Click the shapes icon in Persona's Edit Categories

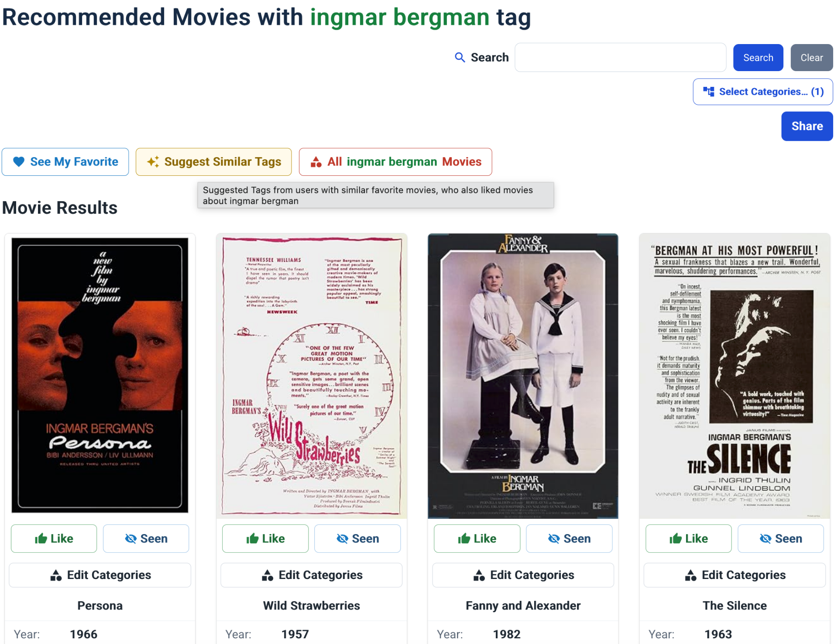pyautogui.click(x=56, y=575)
